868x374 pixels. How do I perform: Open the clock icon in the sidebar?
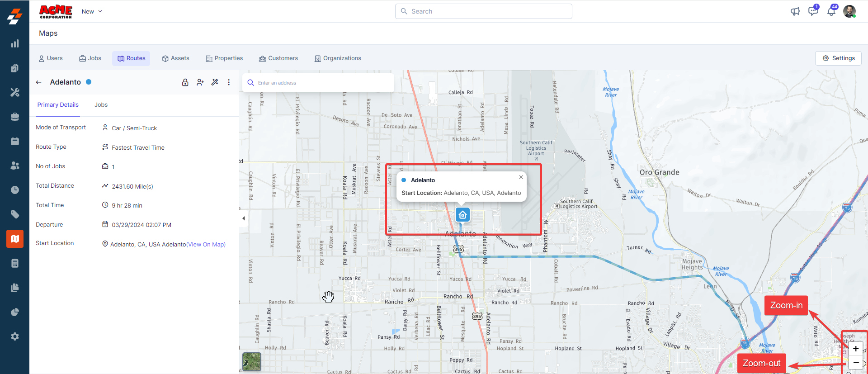pyautogui.click(x=15, y=190)
